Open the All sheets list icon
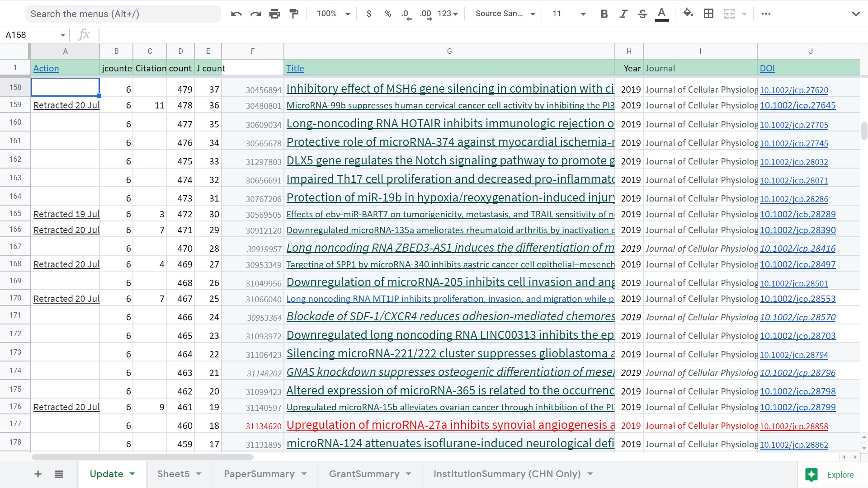Image resolution: width=868 pixels, height=488 pixels. (59, 474)
